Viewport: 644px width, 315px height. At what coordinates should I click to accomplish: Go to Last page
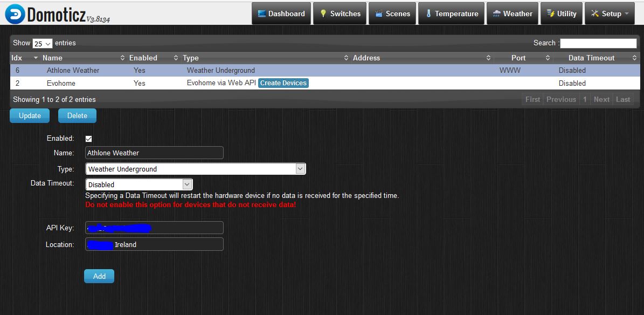coord(623,100)
